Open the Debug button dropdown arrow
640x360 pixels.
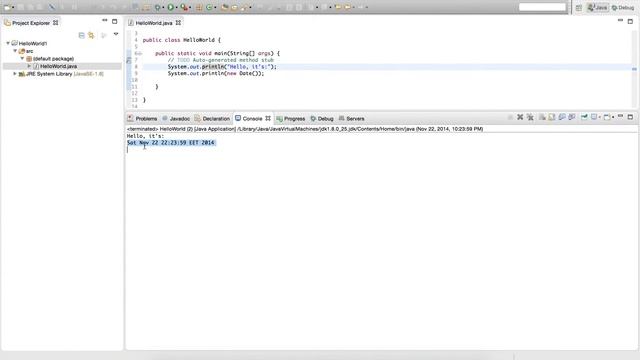click(x=163, y=7)
